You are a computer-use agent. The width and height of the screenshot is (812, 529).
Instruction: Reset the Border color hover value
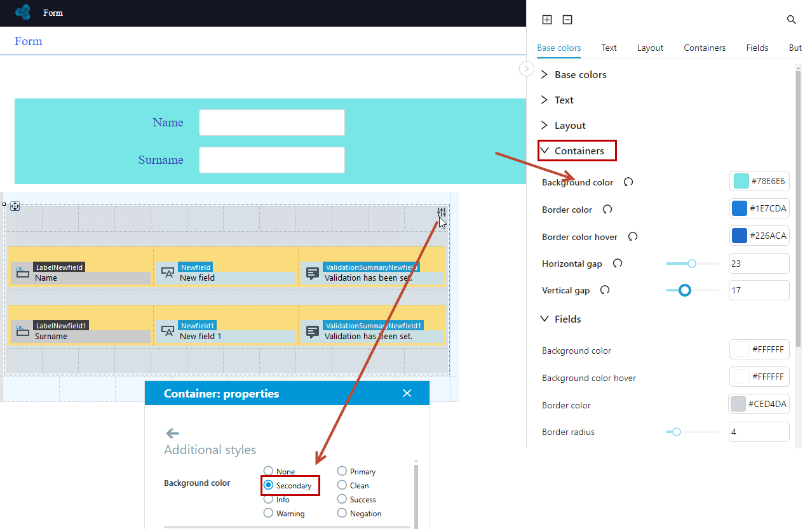pyautogui.click(x=633, y=237)
